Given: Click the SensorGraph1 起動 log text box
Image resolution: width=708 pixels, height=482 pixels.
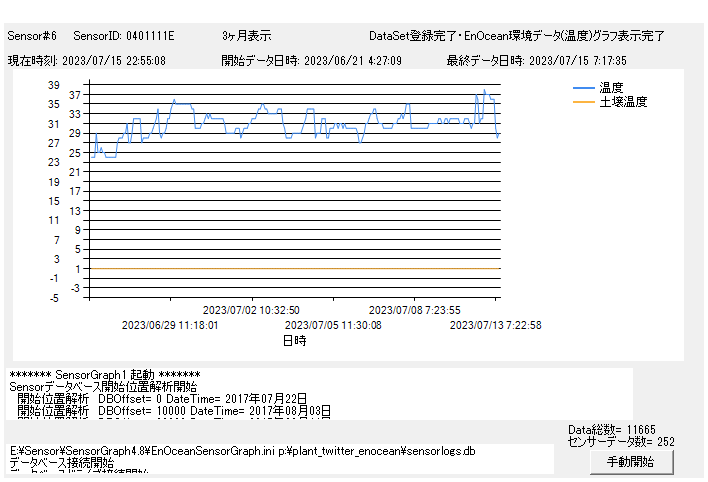Looking at the screenshot, I should (320, 394).
